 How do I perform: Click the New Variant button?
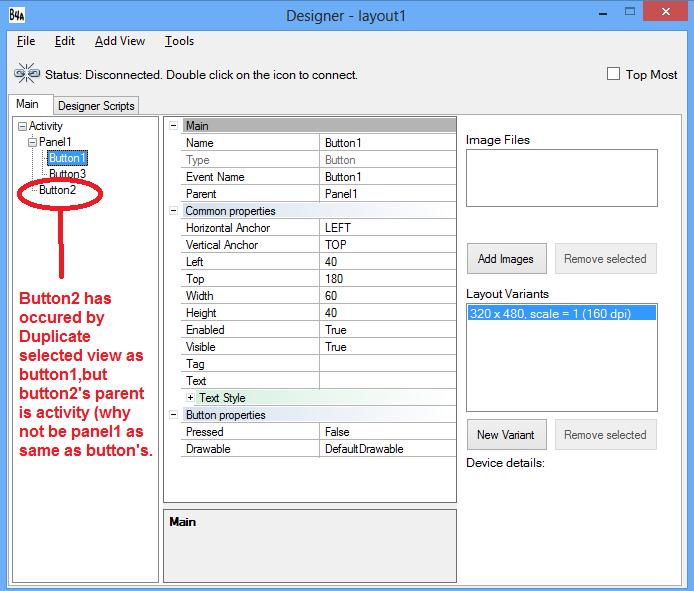coord(506,435)
